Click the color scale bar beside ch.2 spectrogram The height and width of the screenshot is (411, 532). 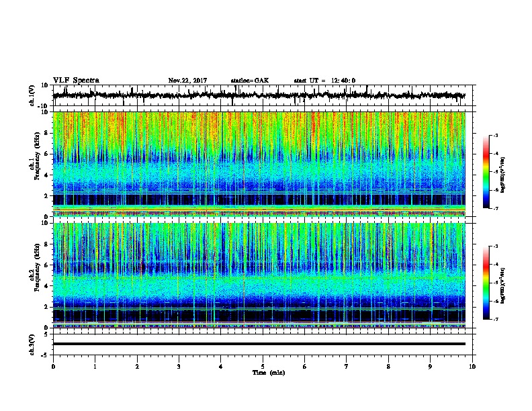[486, 283]
